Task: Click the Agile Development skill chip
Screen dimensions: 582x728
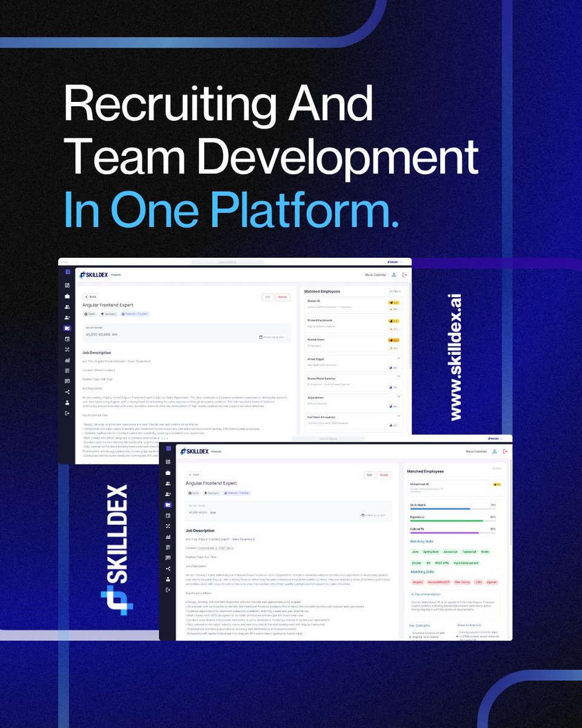Action: [x=466, y=563]
